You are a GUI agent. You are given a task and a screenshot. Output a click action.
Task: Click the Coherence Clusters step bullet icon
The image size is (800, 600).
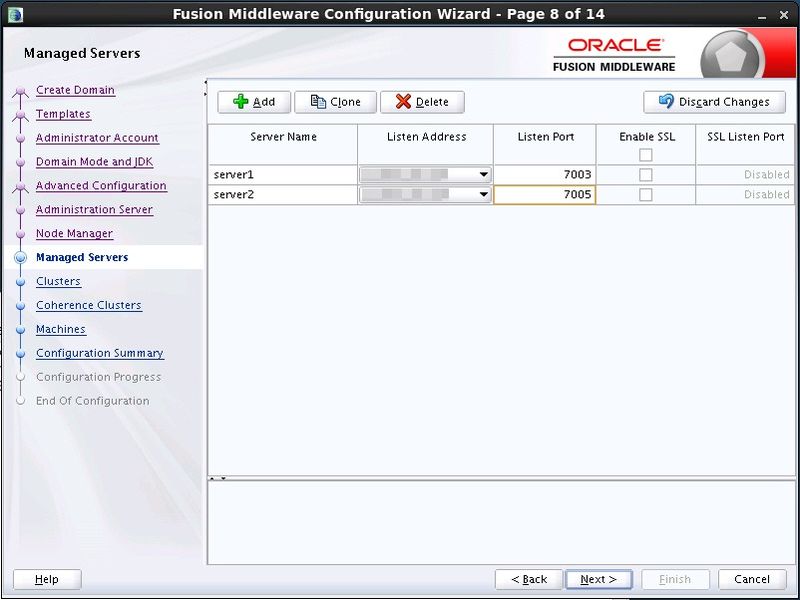(x=20, y=306)
